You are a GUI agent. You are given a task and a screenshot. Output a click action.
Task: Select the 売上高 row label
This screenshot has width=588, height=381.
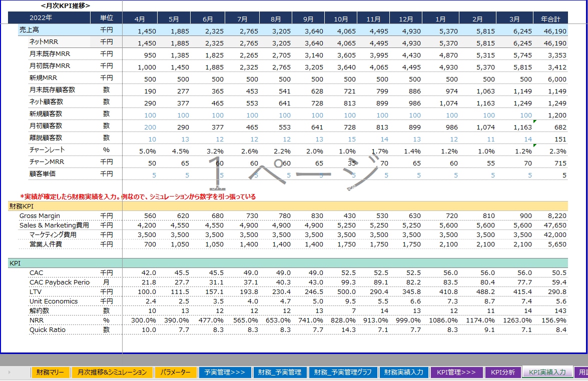tap(29, 29)
